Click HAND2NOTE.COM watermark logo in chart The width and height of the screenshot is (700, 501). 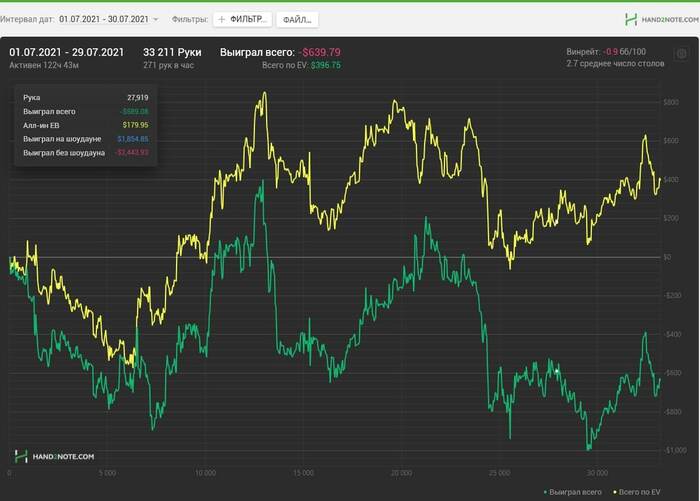click(x=54, y=456)
